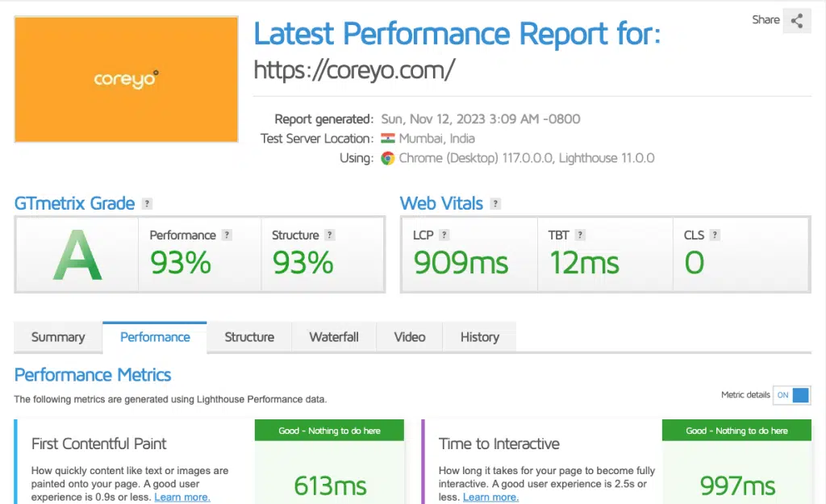Click the Good badge above 613ms

pos(329,431)
